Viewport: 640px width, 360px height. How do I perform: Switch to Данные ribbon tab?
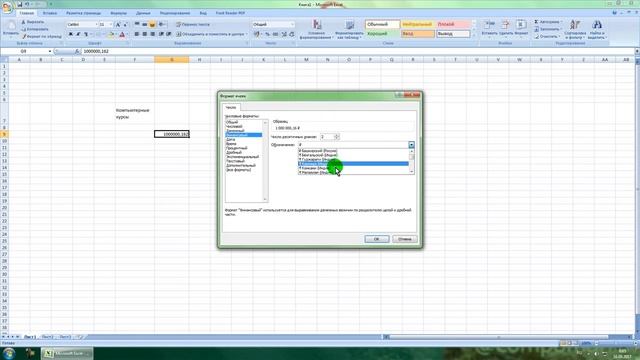143,13
